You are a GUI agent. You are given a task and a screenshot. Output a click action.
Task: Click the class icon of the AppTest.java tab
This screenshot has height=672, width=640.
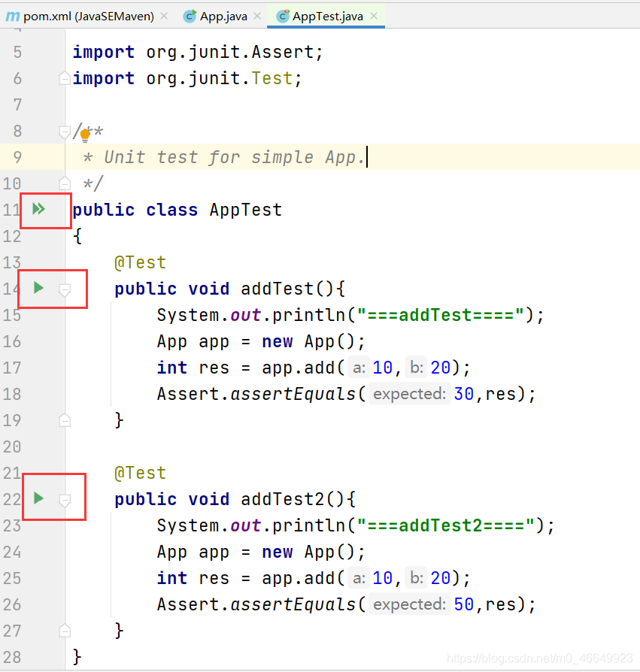[283, 17]
